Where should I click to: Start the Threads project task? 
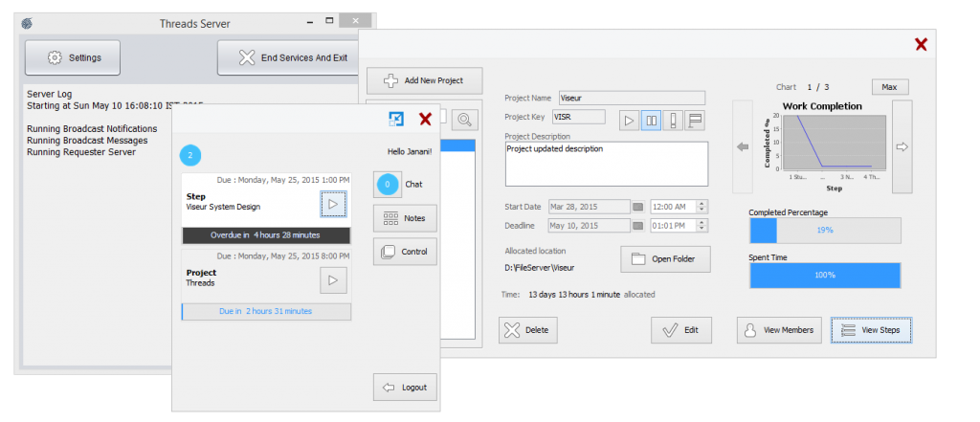coord(333,279)
